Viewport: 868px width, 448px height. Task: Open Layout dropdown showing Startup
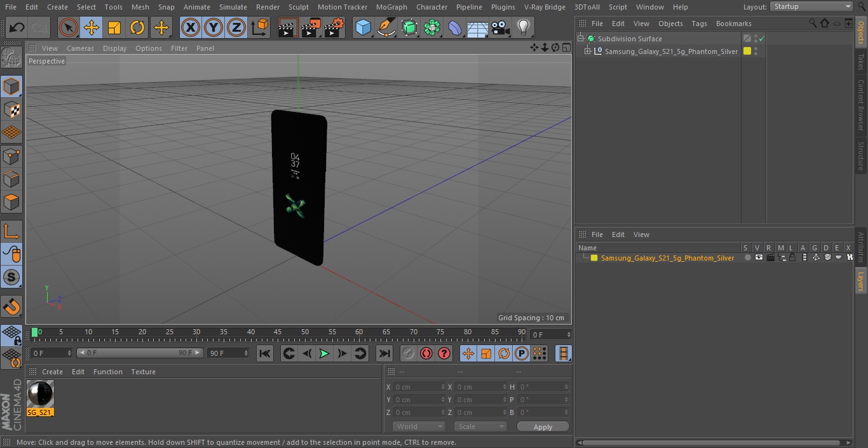(811, 6)
